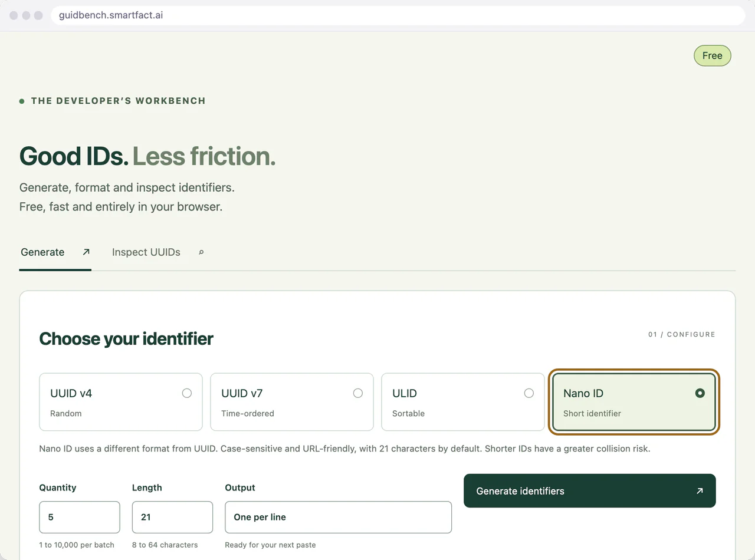Click 'Generate, format and inspect identifiers.' line
755x560 pixels.
coord(127,187)
